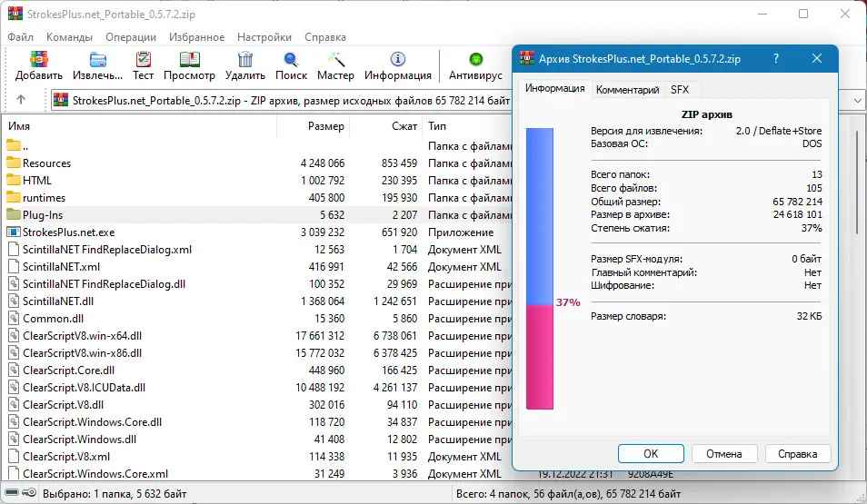867x504 pixels.
Task: Open the Справка menu in menu bar
Action: coord(325,37)
